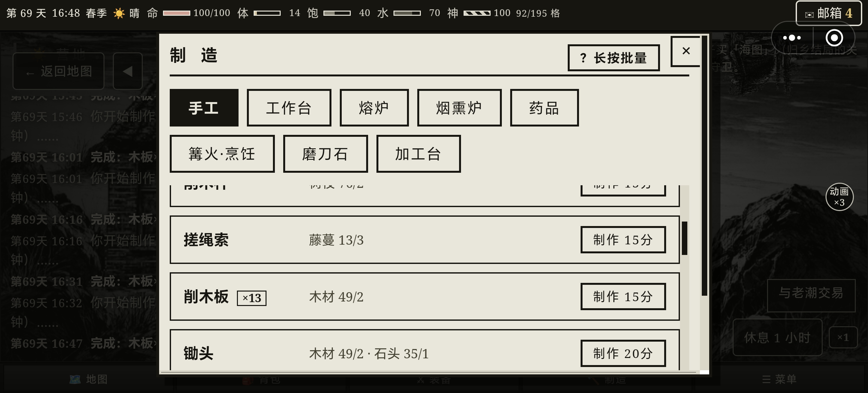Open the three-dot mini program menu
Image resolution: width=868 pixels, height=393 pixels.
(x=792, y=38)
